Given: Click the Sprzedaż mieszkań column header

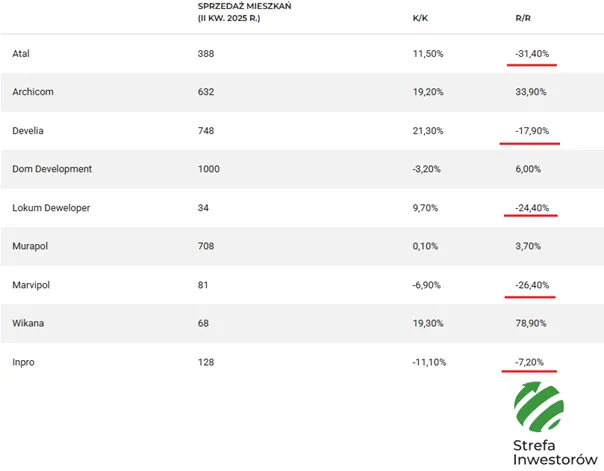Looking at the screenshot, I should (244, 12).
